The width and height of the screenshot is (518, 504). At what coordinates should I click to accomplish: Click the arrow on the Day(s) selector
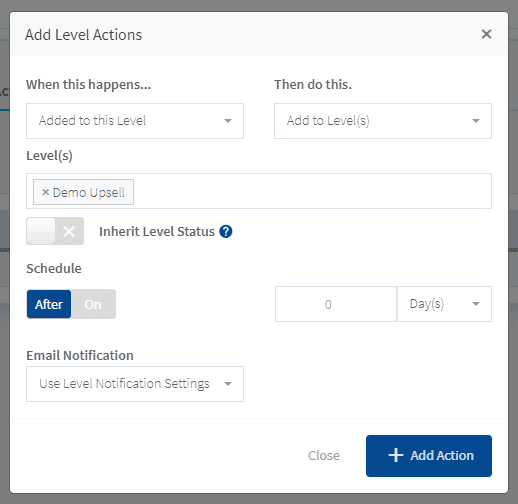pos(476,304)
